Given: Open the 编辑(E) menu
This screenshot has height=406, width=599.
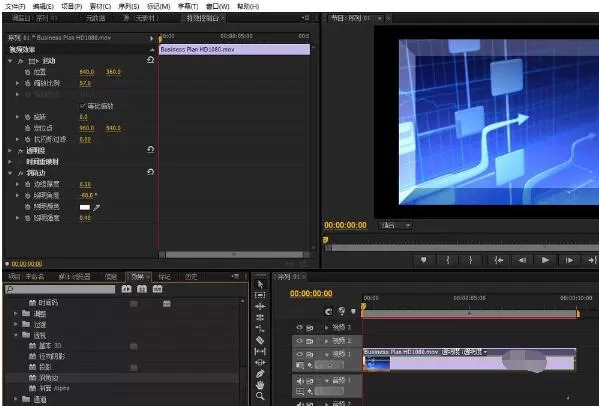Looking at the screenshot, I should (43, 6).
